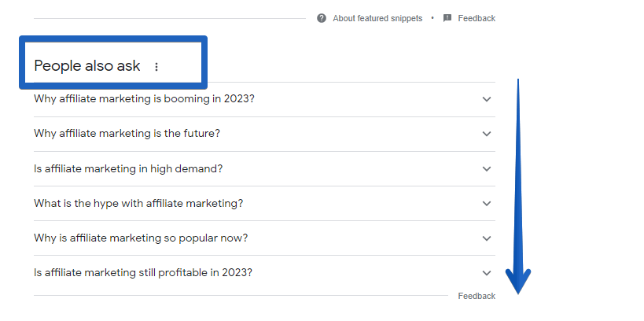Expand chevron for high demand question
644x321 pixels.
487,169
